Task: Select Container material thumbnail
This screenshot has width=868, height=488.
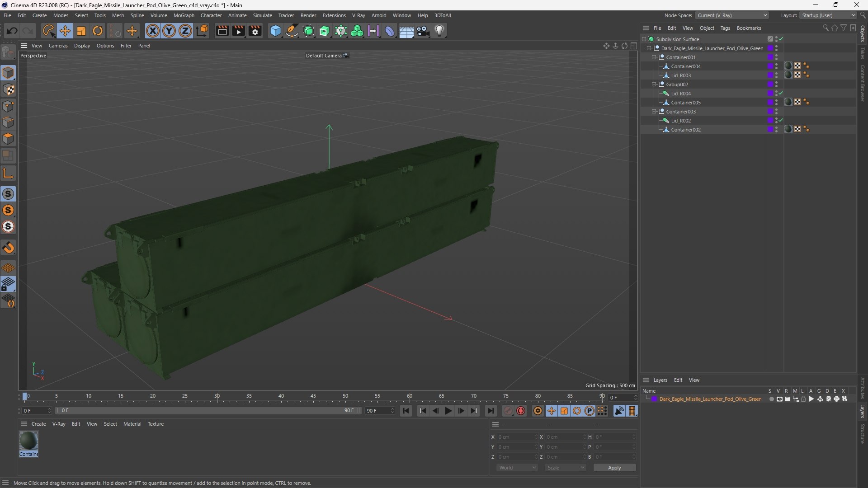Action: pyautogui.click(x=28, y=441)
